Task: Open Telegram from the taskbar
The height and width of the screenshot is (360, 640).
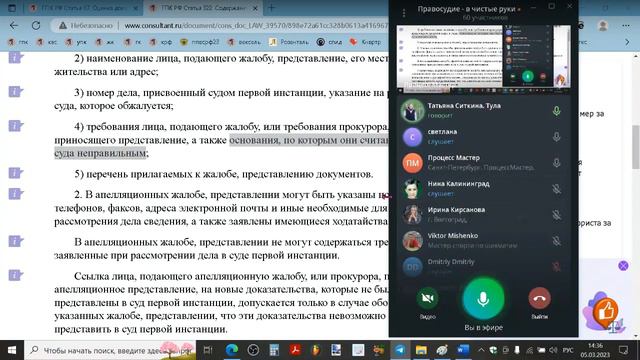Action: (x=400, y=350)
